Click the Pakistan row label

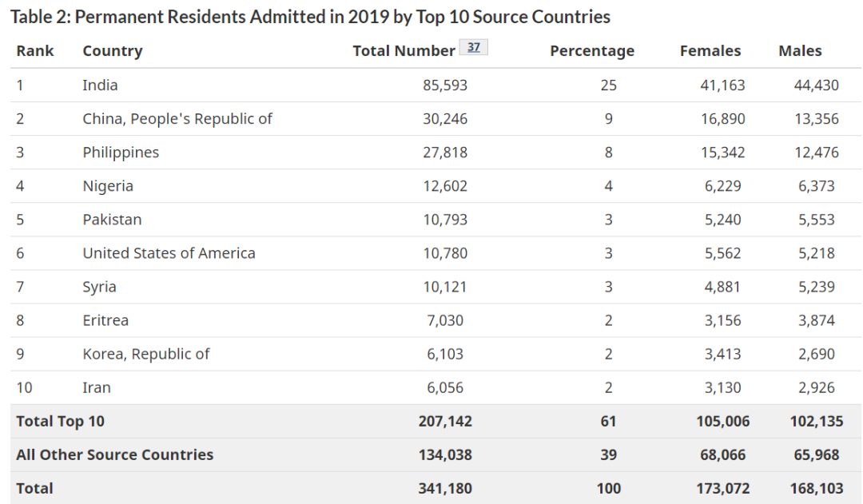point(112,220)
